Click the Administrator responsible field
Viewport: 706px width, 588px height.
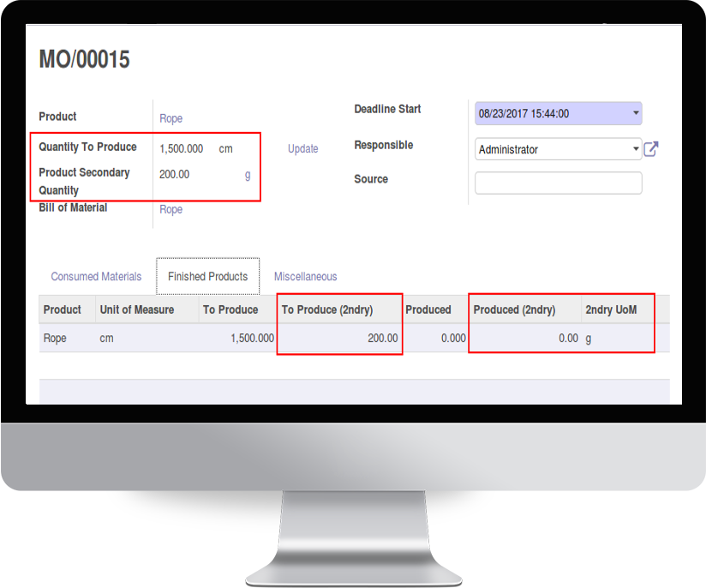pos(559,149)
